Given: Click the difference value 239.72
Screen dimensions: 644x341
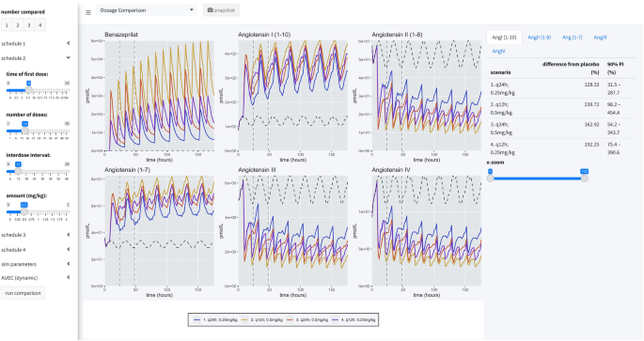Looking at the screenshot, I should [592, 104].
